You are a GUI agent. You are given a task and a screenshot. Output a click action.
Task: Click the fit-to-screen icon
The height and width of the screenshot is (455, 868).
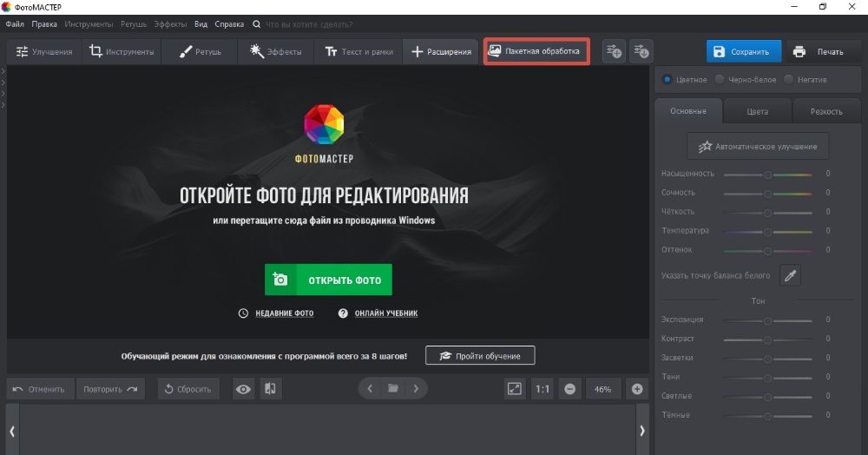pyautogui.click(x=515, y=389)
